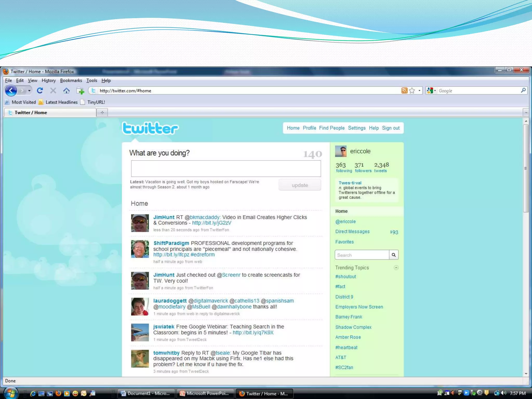Click the update button

coord(300,185)
